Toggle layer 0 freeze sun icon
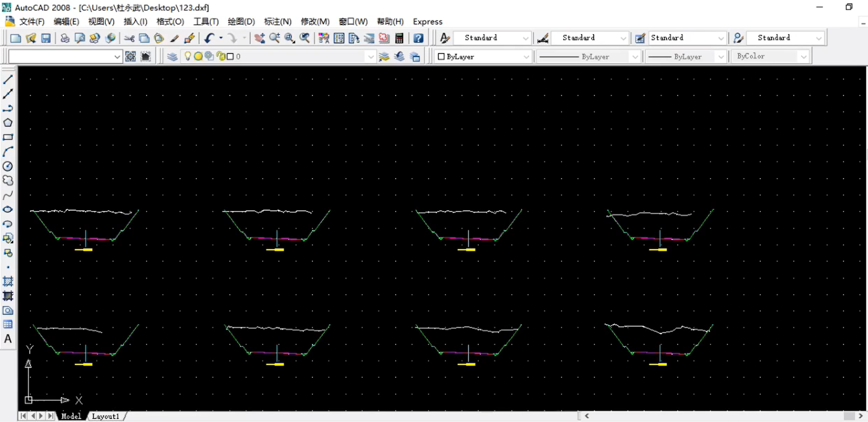Image resolution: width=868 pixels, height=422 pixels. tap(198, 56)
